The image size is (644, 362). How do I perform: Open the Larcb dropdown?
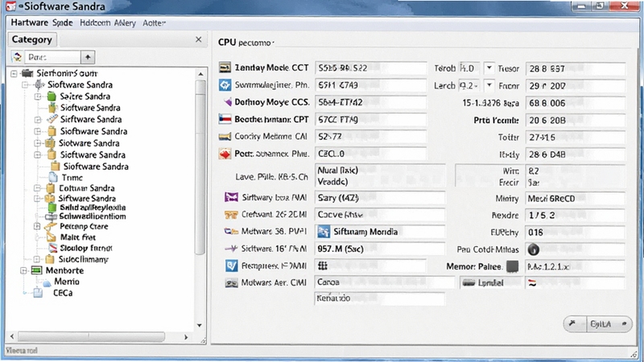click(x=489, y=85)
